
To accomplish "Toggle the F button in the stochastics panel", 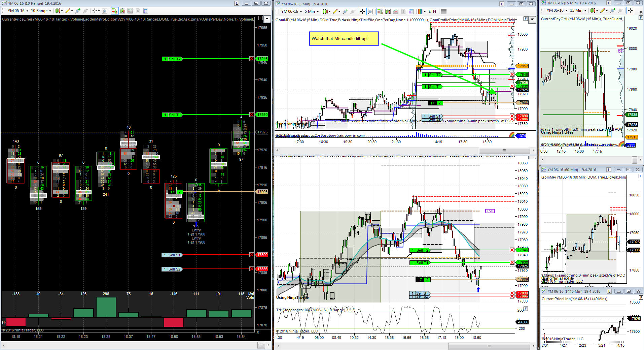I will tap(526, 309).
